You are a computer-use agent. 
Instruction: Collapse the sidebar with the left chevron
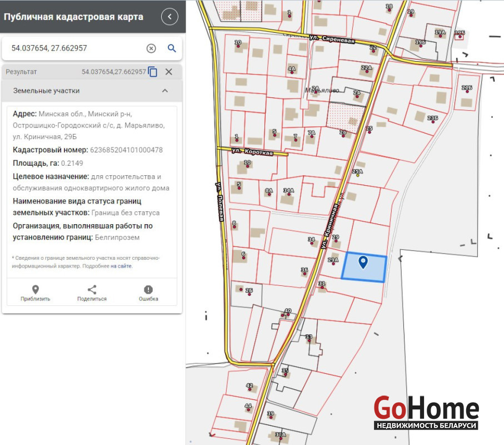[169, 17]
